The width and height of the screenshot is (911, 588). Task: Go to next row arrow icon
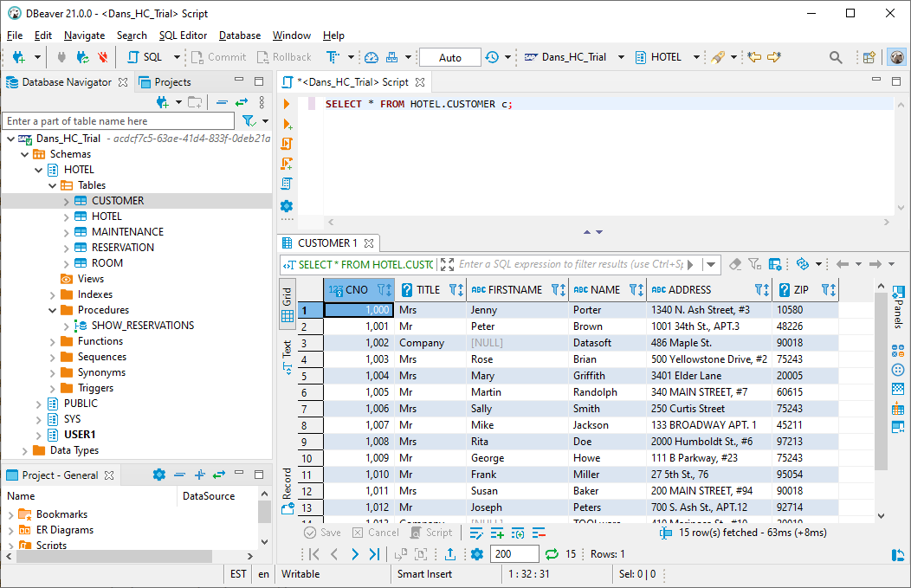[354, 554]
